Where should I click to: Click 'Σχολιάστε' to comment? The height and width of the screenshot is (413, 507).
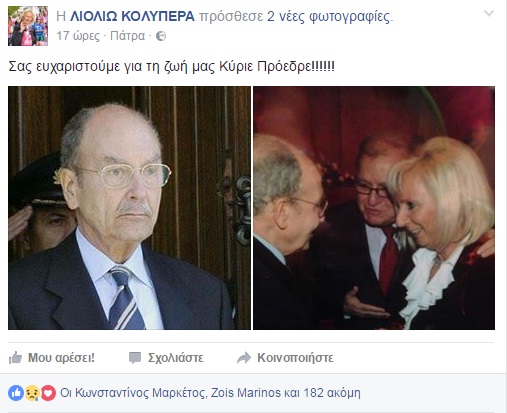[176, 358]
